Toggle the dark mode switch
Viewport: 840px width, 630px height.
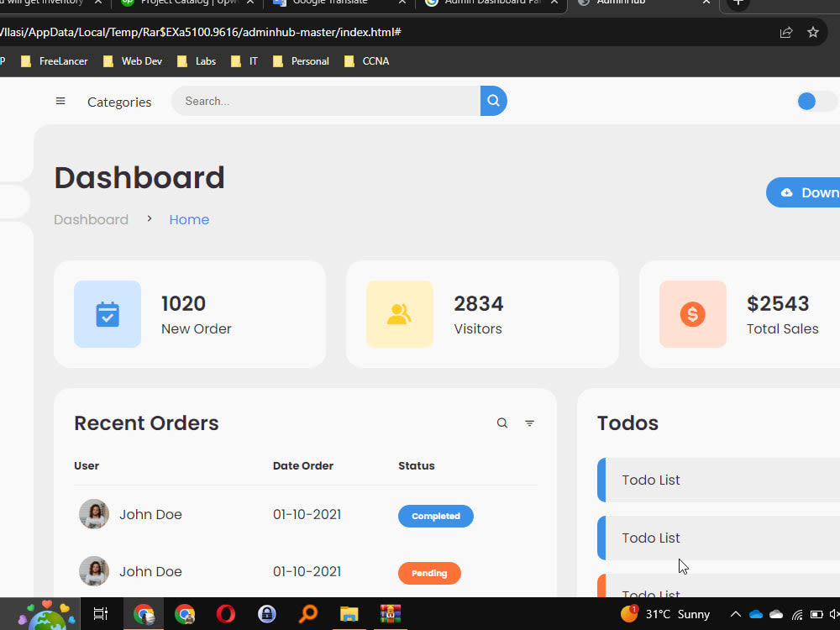[807, 101]
